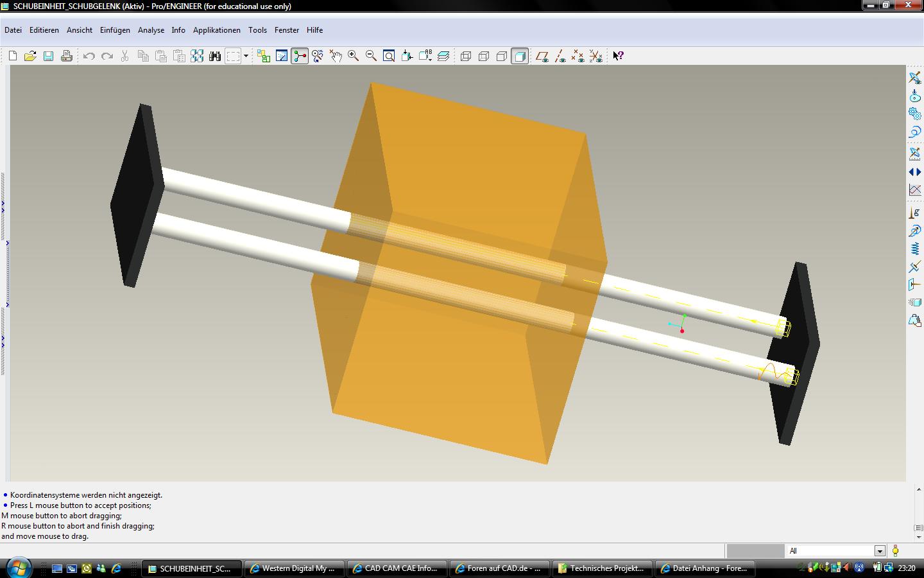Open the playback arrows tool
Image resolution: width=924 pixels, height=578 pixels.
(915, 171)
